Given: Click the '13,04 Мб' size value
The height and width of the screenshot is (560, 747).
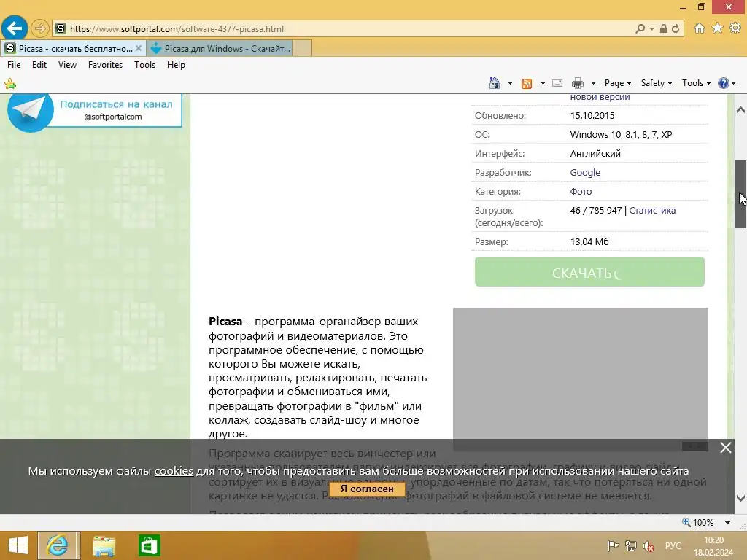Looking at the screenshot, I should [589, 242].
